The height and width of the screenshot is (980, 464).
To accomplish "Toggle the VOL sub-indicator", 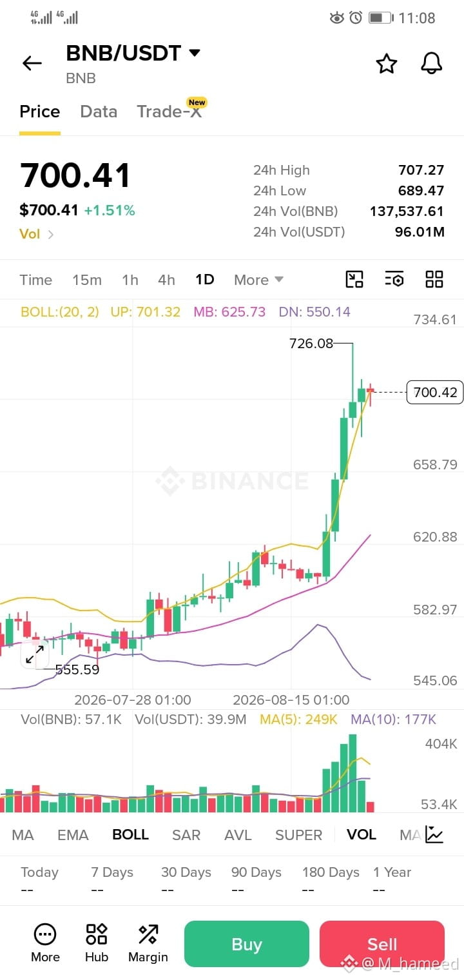I will click(362, 835).
